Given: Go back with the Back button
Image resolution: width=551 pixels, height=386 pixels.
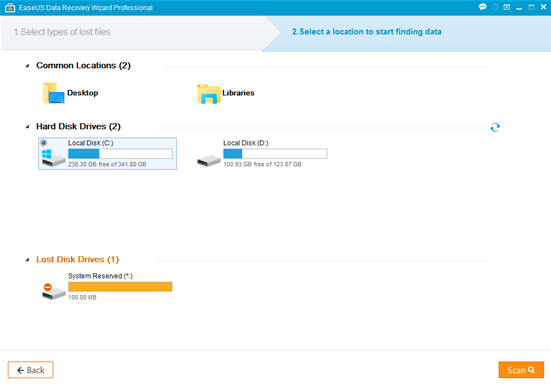Looking at the screenshot, I should (31, 370).
